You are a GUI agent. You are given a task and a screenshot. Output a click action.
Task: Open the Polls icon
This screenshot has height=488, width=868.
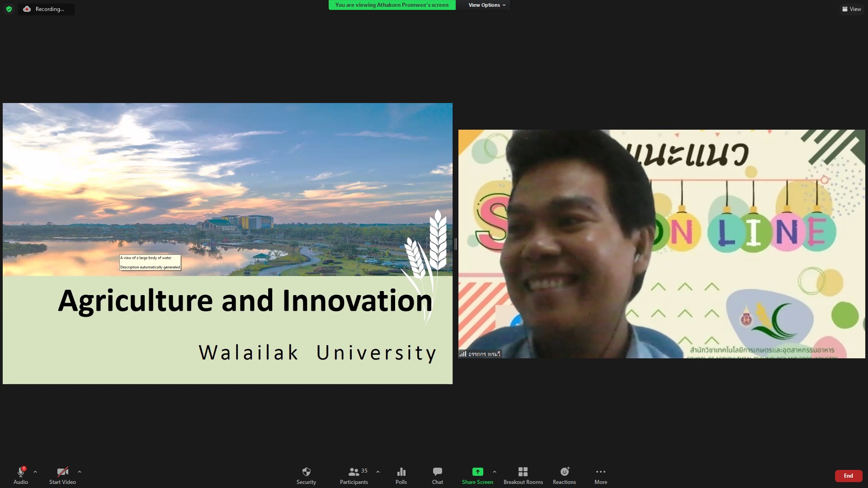[401, 475]
